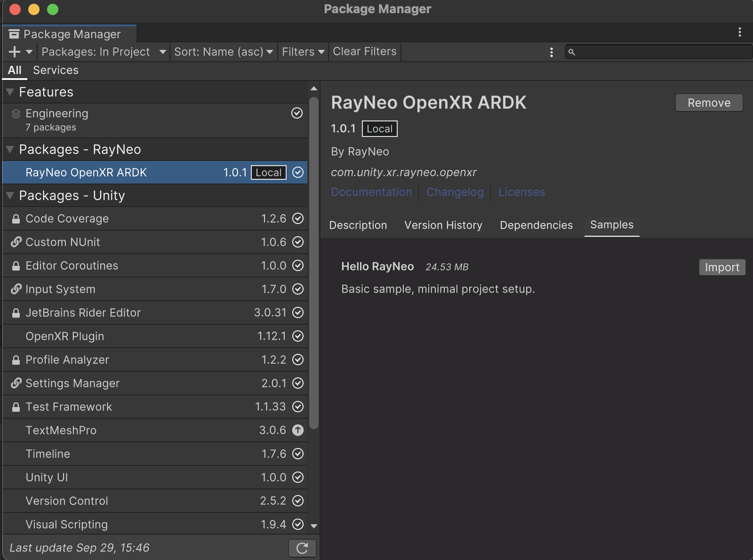Viewport: 753px width, 560px height.
Task: Click OpenXR Plugin installed checkmark
Action: pos(298,336)
